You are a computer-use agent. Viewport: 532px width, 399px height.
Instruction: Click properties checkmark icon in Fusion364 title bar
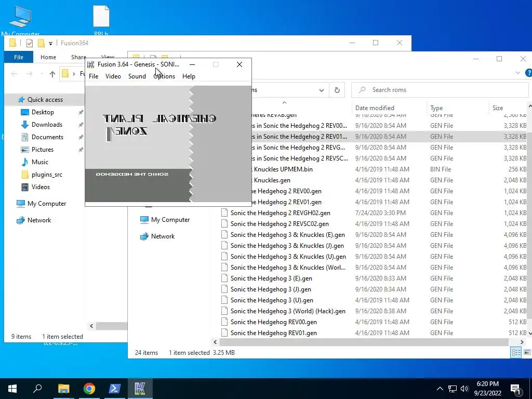(30, 43)
